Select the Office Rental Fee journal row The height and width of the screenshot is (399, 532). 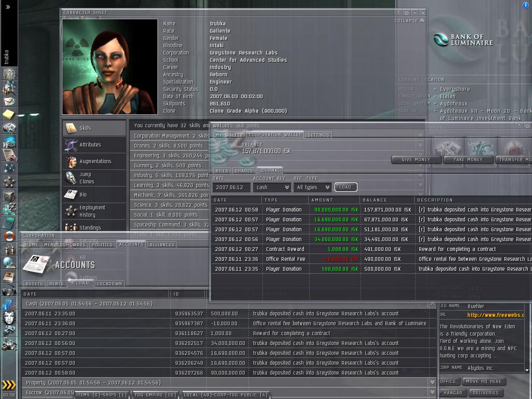click(x=371, y=259)
